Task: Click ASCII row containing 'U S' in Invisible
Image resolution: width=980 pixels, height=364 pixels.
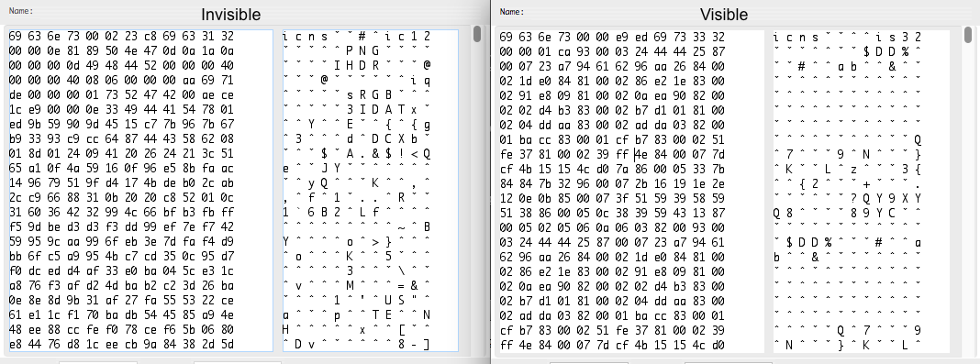Action: [x=356, y=301]
